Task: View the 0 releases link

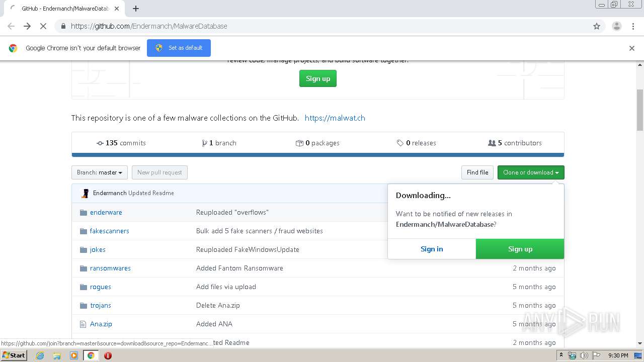Action: tap(417, 143)
